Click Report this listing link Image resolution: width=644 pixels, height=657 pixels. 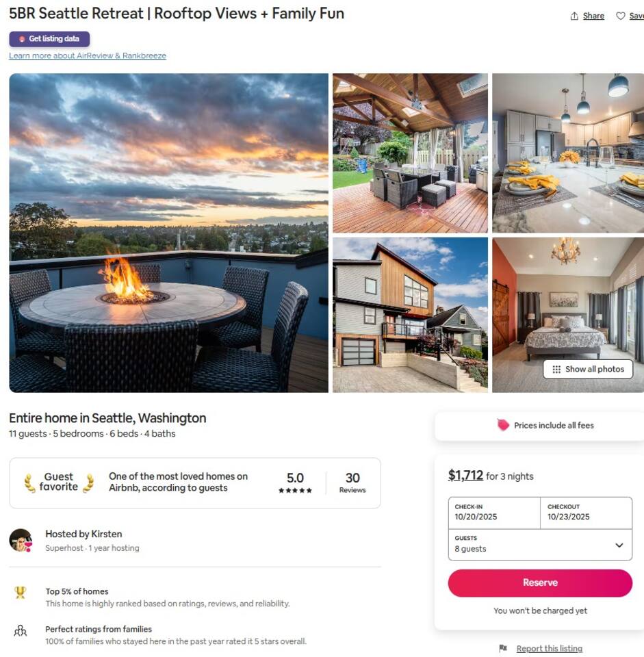click(x=550, y=648)
